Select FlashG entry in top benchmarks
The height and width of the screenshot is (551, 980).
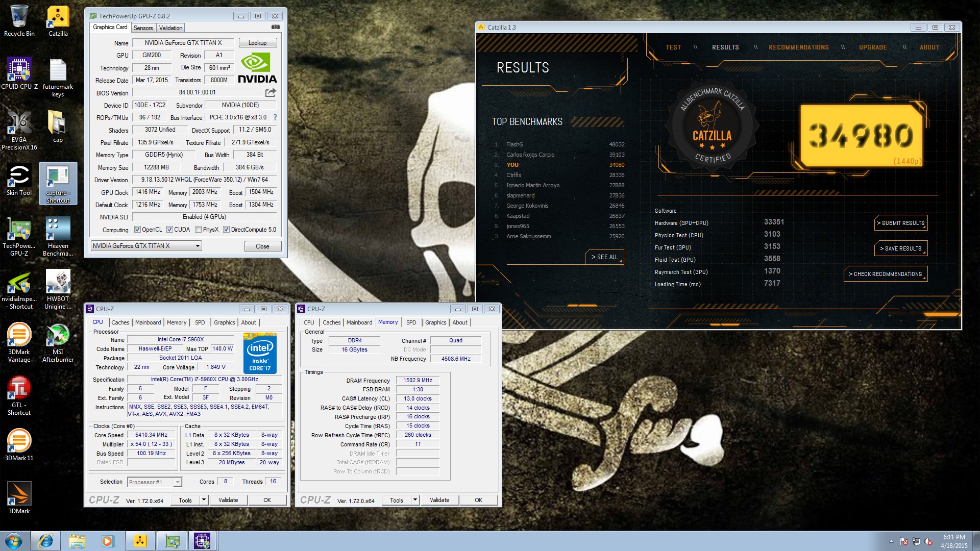point(559,144)
